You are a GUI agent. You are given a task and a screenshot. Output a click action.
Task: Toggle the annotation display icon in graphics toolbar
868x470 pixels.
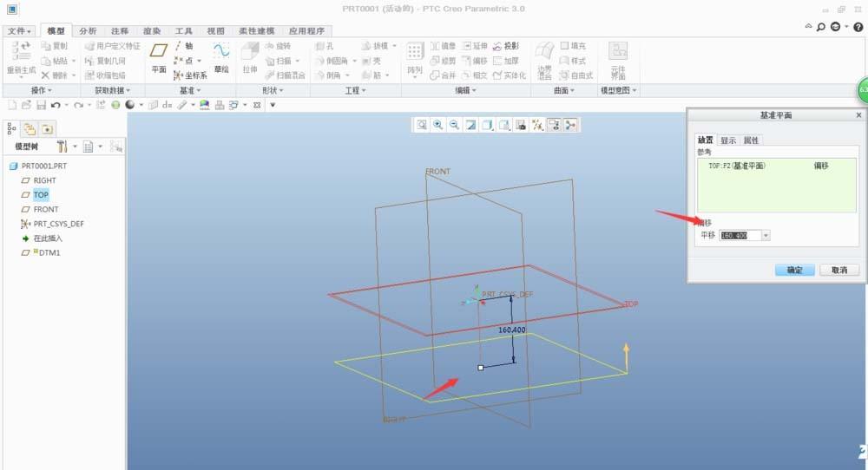point(554,125)
